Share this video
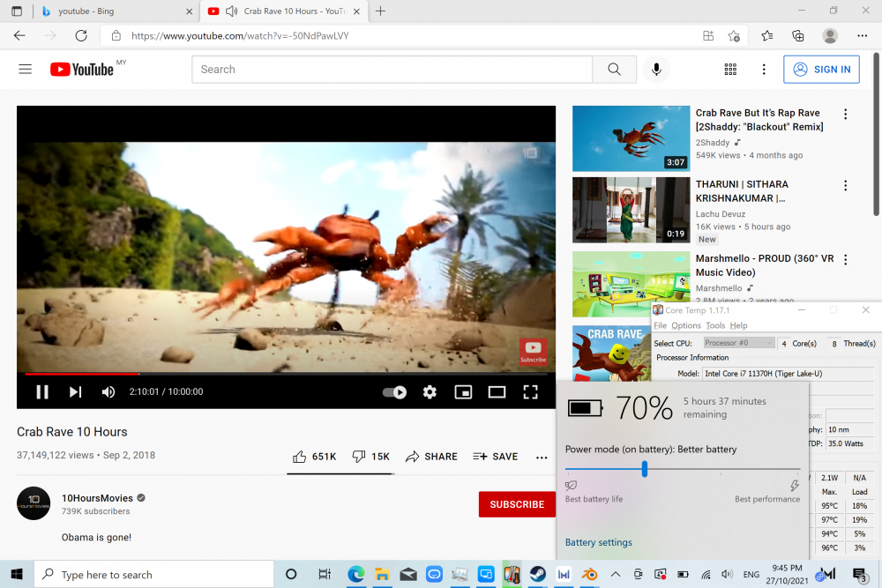Image resolution: width=882 pixels, height=588 pixels. pos(431,457)
